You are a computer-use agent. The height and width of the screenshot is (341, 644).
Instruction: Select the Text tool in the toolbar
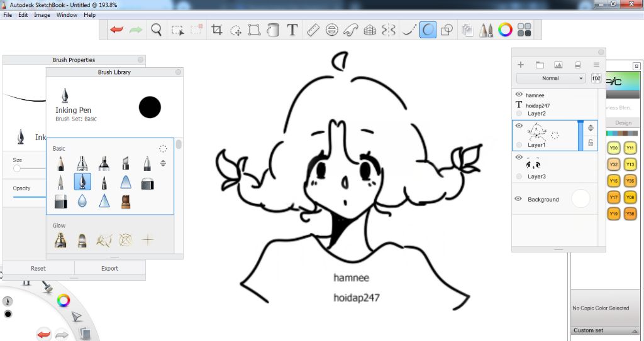292,30
